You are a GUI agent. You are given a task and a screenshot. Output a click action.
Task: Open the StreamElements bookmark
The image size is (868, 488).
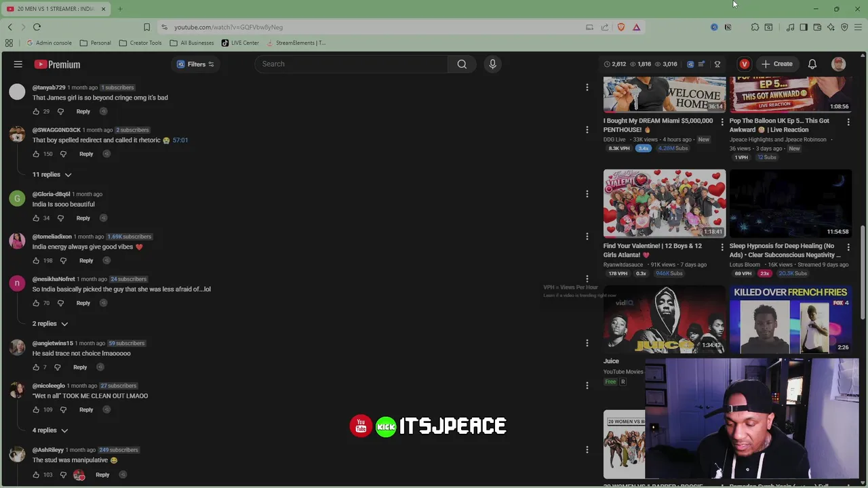296,43
